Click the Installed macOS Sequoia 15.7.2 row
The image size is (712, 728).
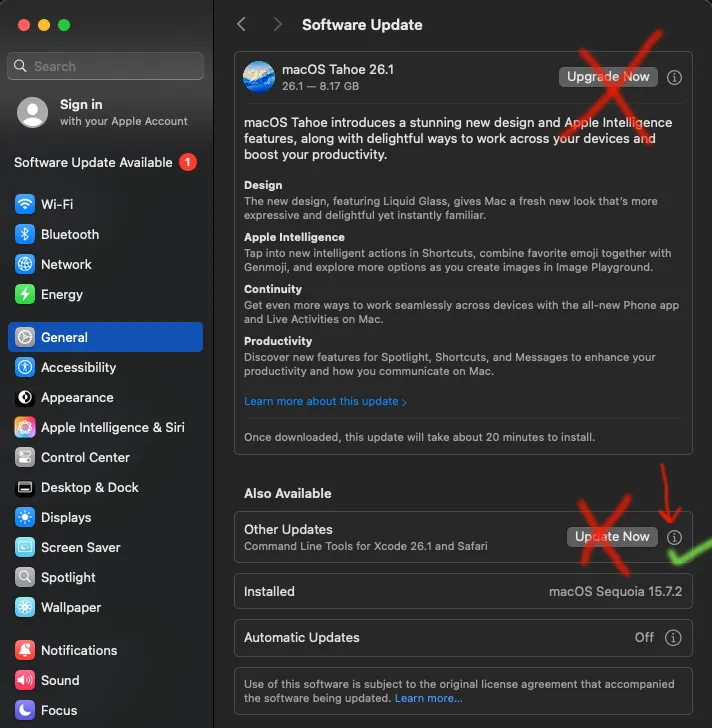pyautogui.click(x=463, y=591)
